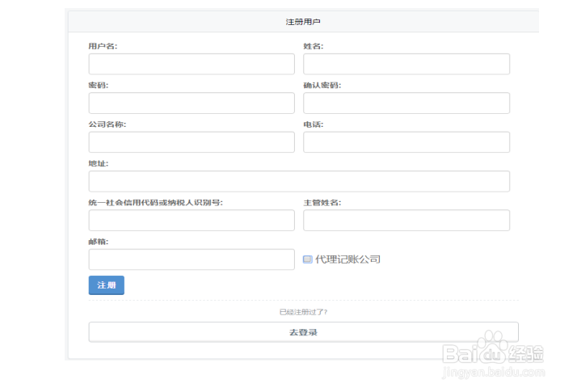Image resolution: width=577 pixels, height=392 pixels.
Task: Click the 主管姓名 input field
Action: coord(406,220)
